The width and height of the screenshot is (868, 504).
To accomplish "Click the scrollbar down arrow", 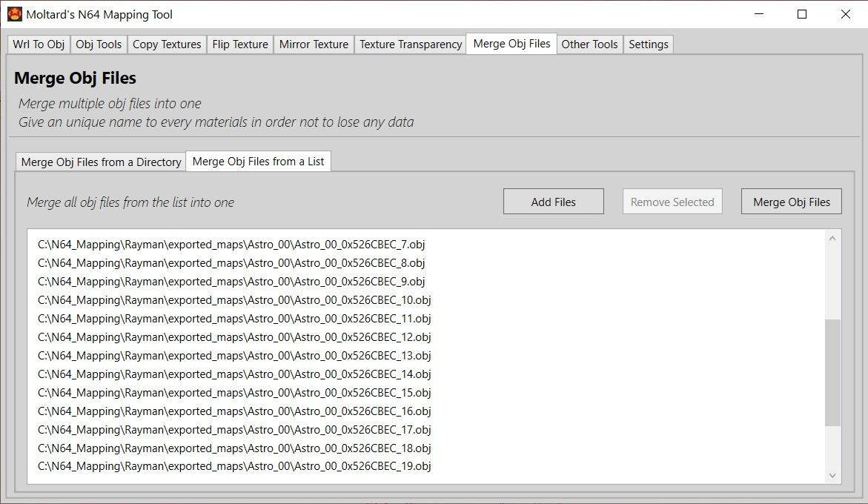I will click(x=832, y=475).
